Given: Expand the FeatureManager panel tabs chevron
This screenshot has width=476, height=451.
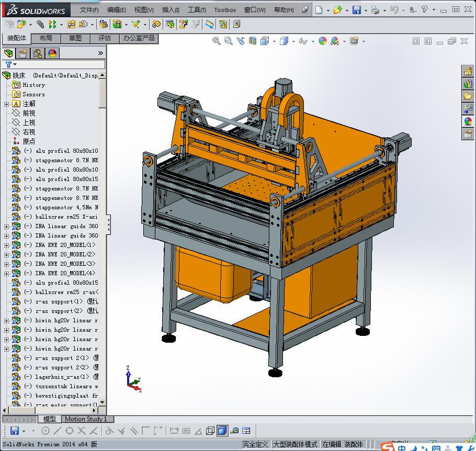Looking at the screenshot, I should 100,53.
